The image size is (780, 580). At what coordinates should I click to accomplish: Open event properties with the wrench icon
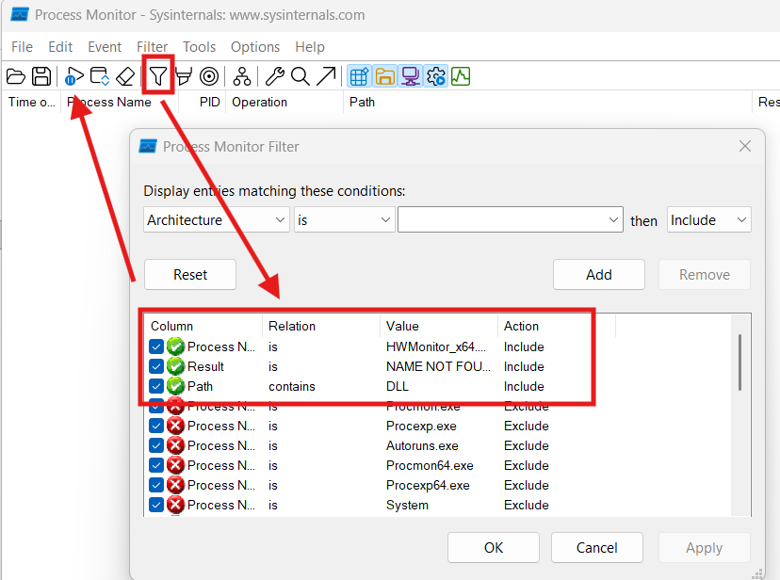275,77
